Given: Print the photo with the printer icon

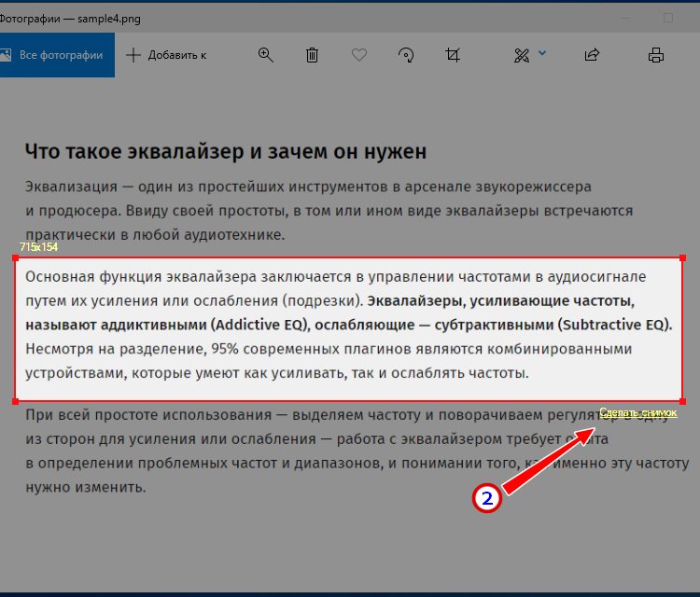Looking at the screenshot, I should [656, 55].
